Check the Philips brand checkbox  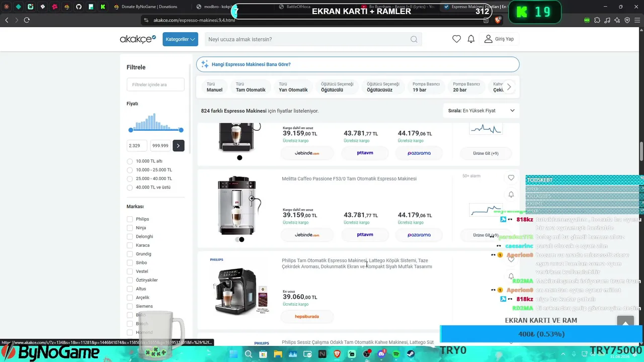130,219
